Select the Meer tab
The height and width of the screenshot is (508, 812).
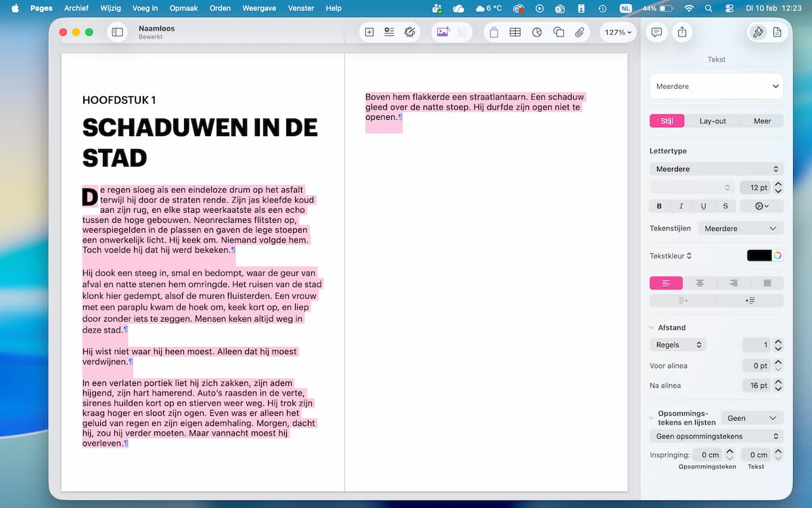coord(762,121)
